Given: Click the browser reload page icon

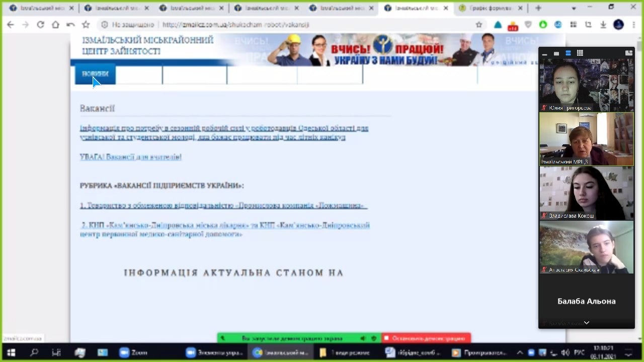Looking at the screenshot, I should [x=40, y=25].
